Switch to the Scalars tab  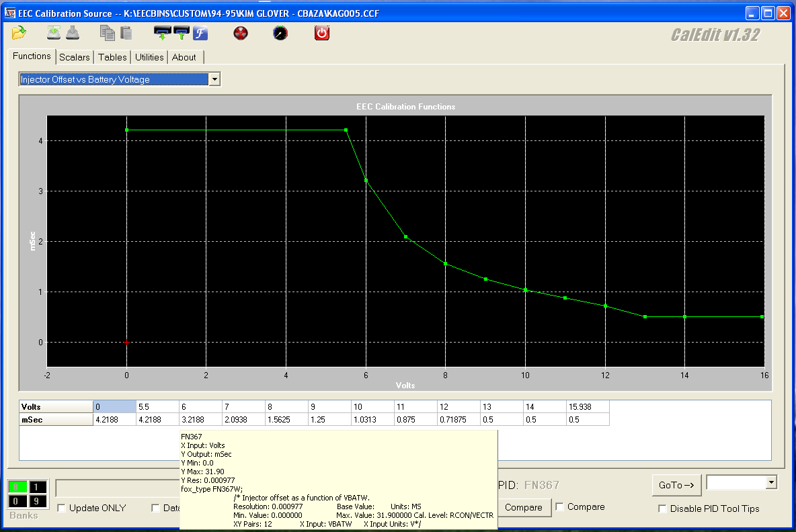point(74,57)
